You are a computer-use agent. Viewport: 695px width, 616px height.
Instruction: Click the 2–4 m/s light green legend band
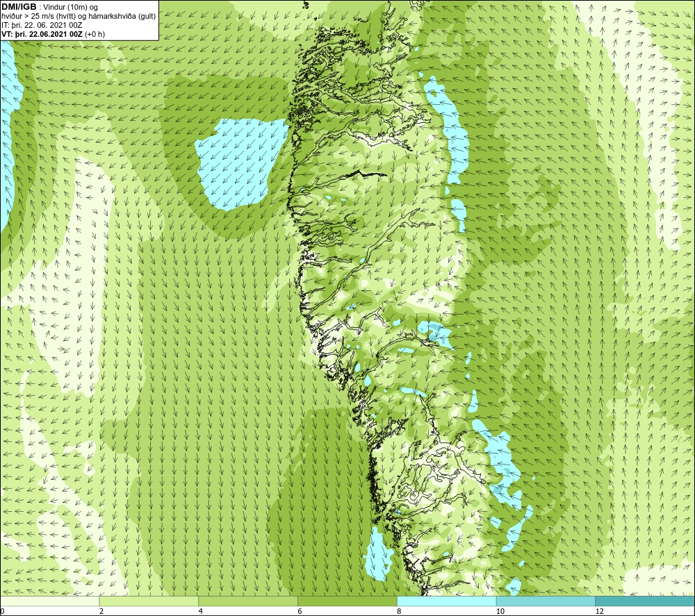tap(149, 601)
